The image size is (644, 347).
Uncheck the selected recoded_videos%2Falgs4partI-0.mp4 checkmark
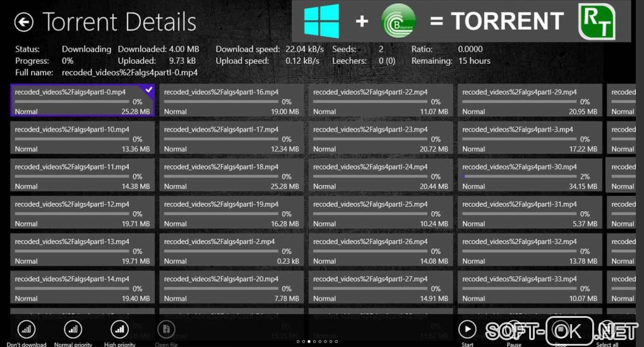[x=148, y=89]
